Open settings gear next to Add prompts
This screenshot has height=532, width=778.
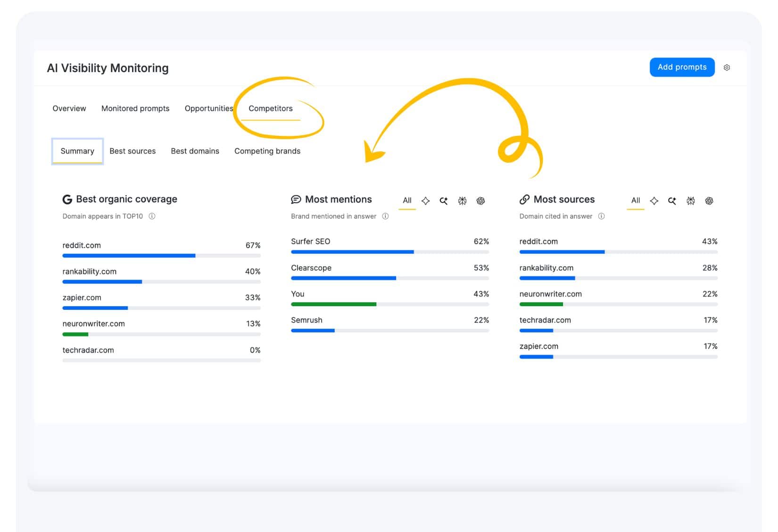[727, 67]
